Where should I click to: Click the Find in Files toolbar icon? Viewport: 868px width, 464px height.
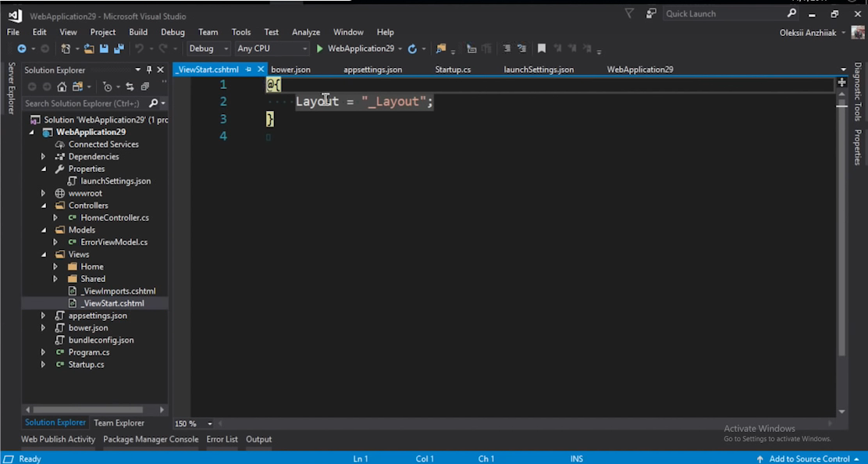point(441,48)
